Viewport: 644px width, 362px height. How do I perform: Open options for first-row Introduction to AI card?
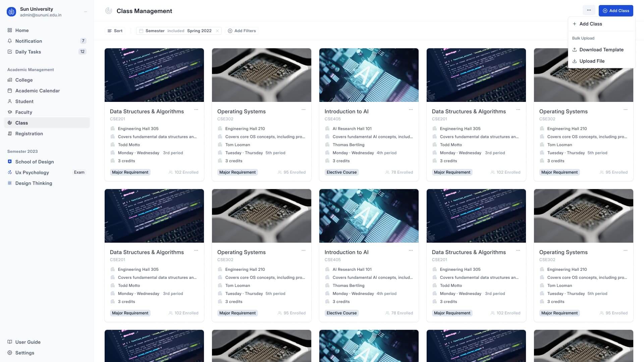pos(411,110)
